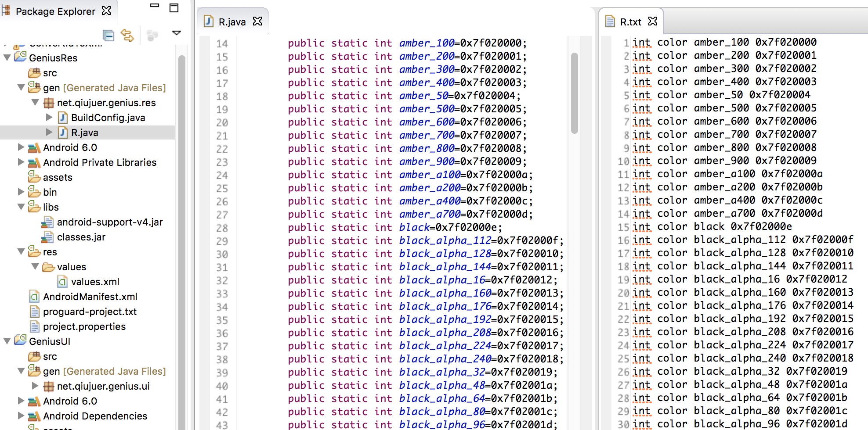Maximize the Package Explorer view
Viewport: 868px width, 430px height.
coord(174,8)
